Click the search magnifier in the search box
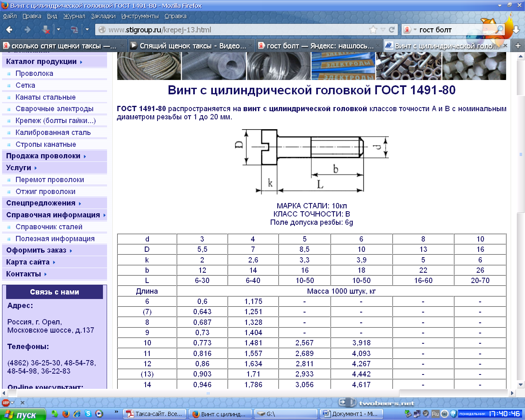Image resolution: width=525 pixels, height=420 pixels. point(499,30)
